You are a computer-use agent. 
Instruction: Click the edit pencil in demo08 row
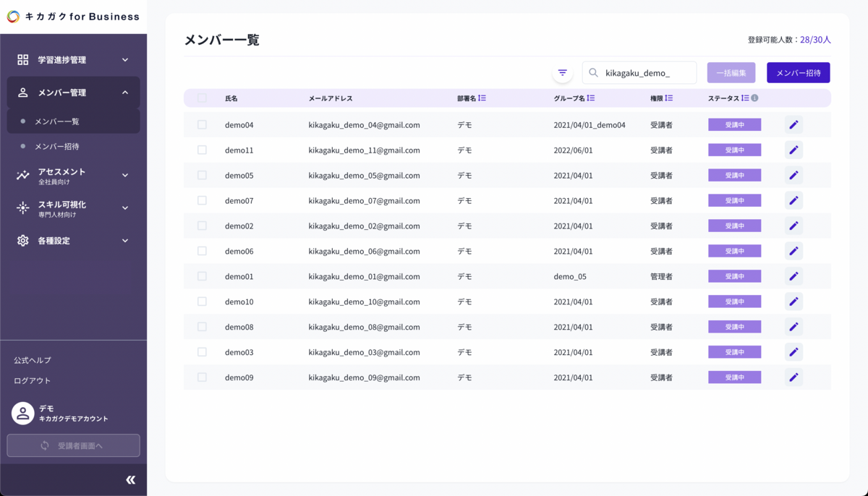[793, 327]
